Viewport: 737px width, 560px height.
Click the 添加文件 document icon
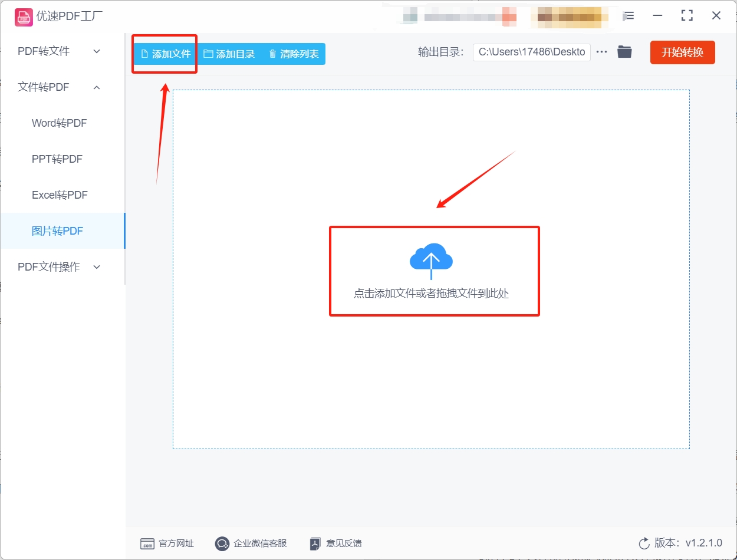tap(145, 53)
